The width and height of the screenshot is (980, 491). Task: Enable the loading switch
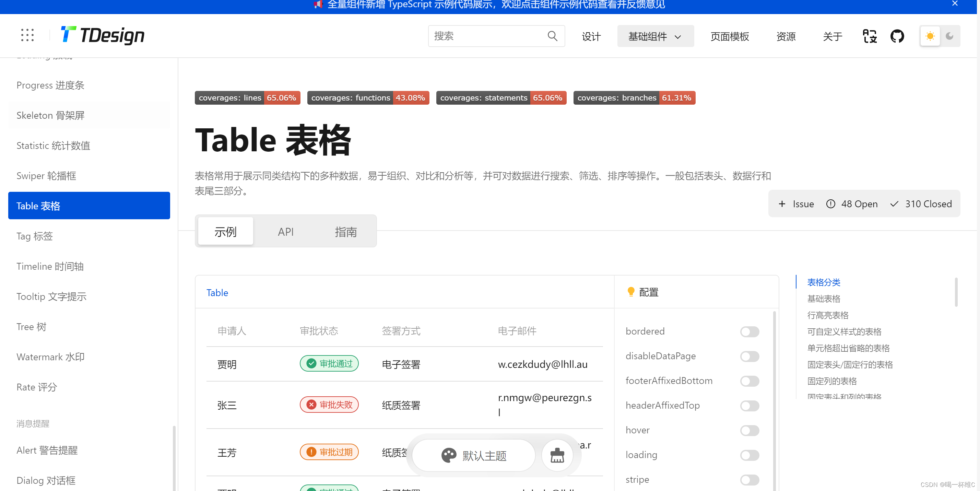tap(749, 455)
